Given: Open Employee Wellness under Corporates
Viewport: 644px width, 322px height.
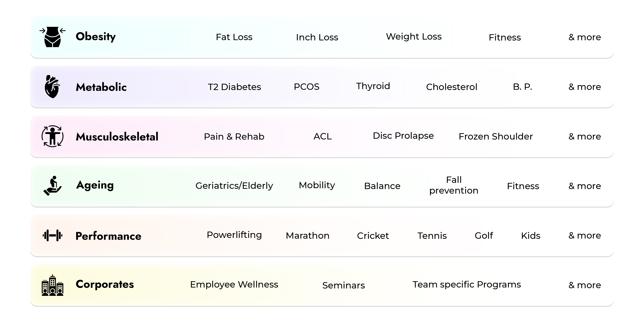Looking at the screenshot, I should [x=234, y=284].
